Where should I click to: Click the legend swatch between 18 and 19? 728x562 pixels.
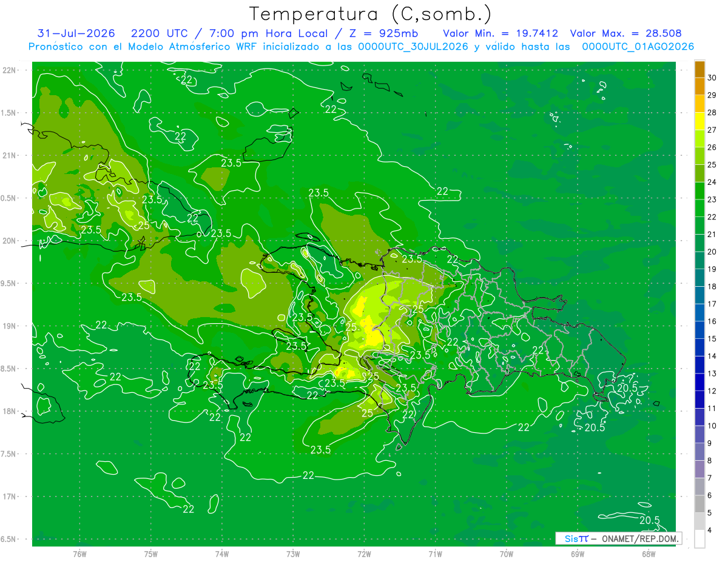click(699, 278)
